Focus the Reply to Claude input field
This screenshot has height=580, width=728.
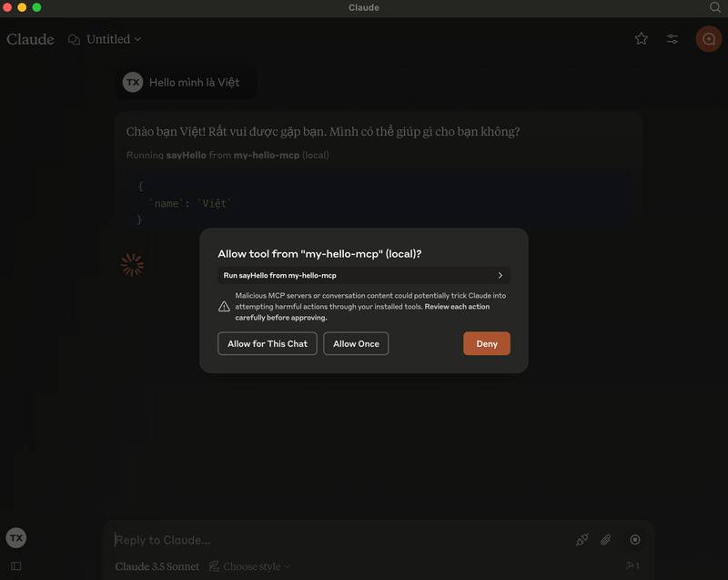coord(337,540)
